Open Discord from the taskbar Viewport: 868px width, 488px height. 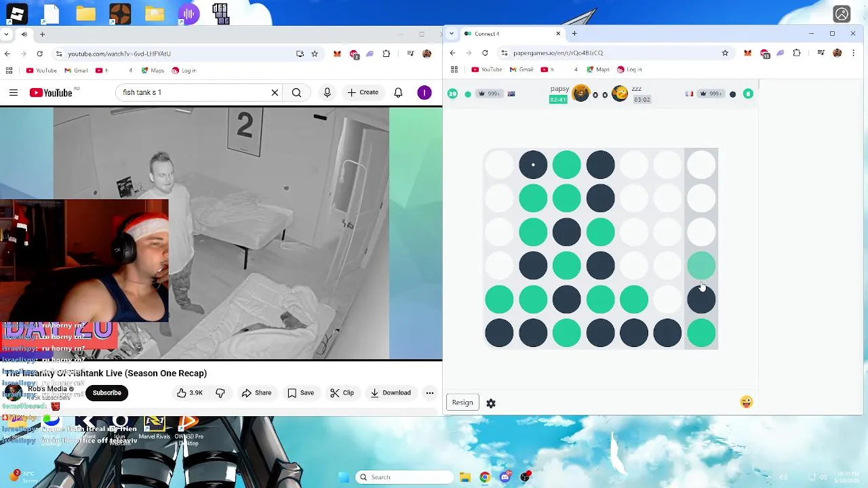(x=505, y=477)
